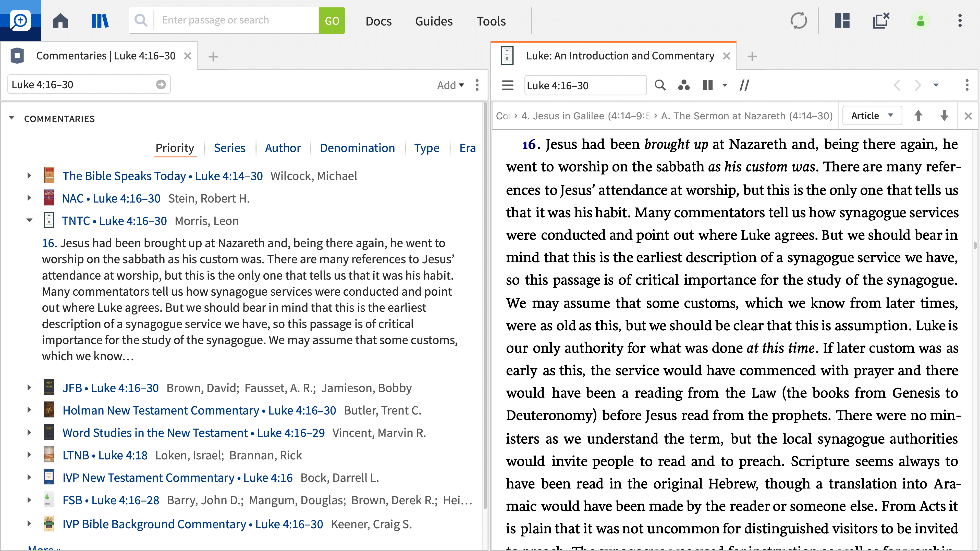Open the Tools menu

491,21
